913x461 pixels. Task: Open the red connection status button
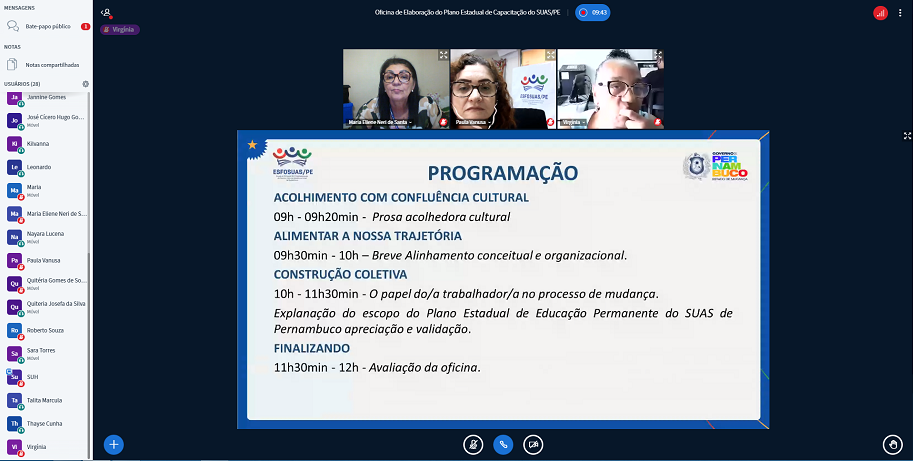880,13
